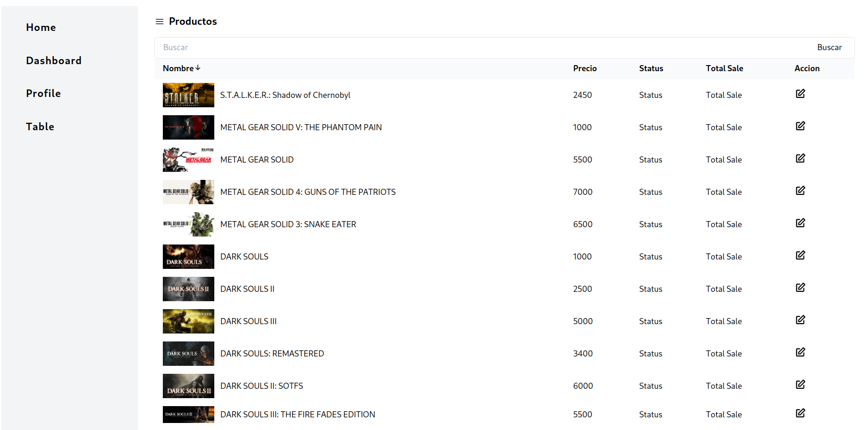
Task: Click edit icon for METAL GEAR SOLID 5500
Action: (x=800, y=158)
